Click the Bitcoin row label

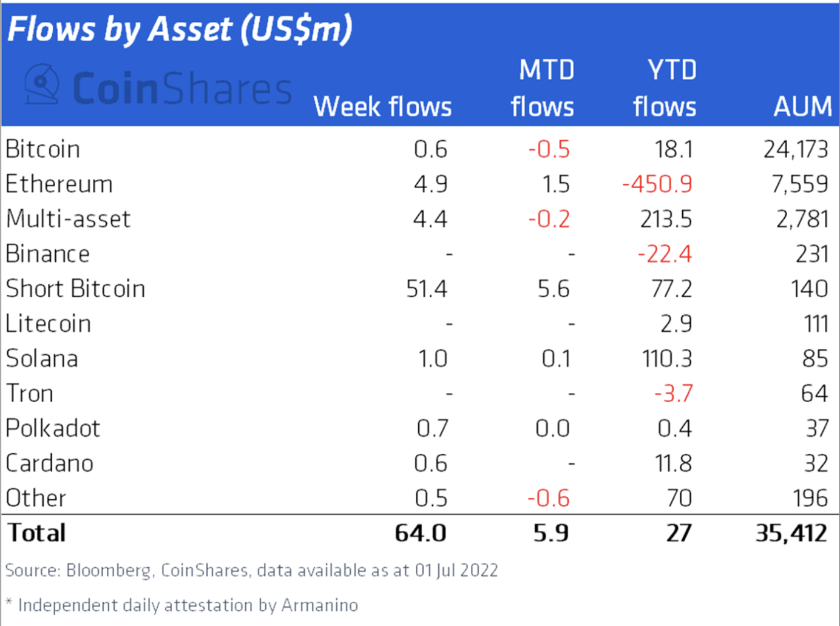click(42, 149)
